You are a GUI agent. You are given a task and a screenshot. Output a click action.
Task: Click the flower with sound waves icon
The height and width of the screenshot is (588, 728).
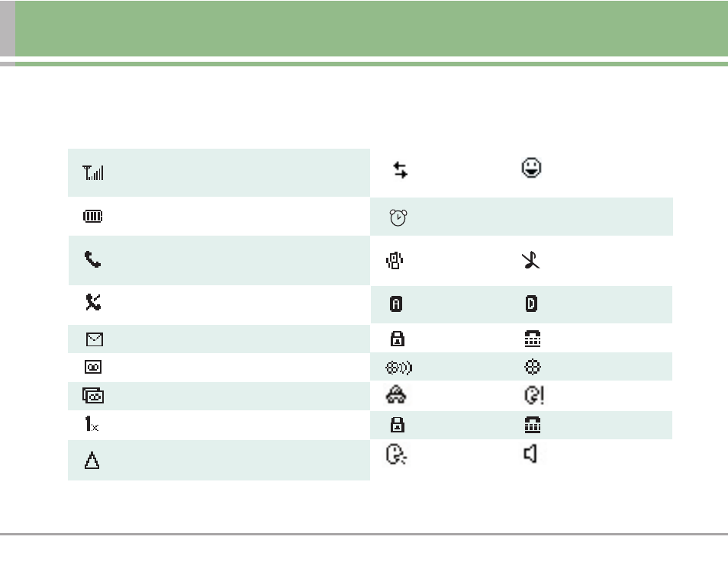pyautogui.click(x=399, y=368)
